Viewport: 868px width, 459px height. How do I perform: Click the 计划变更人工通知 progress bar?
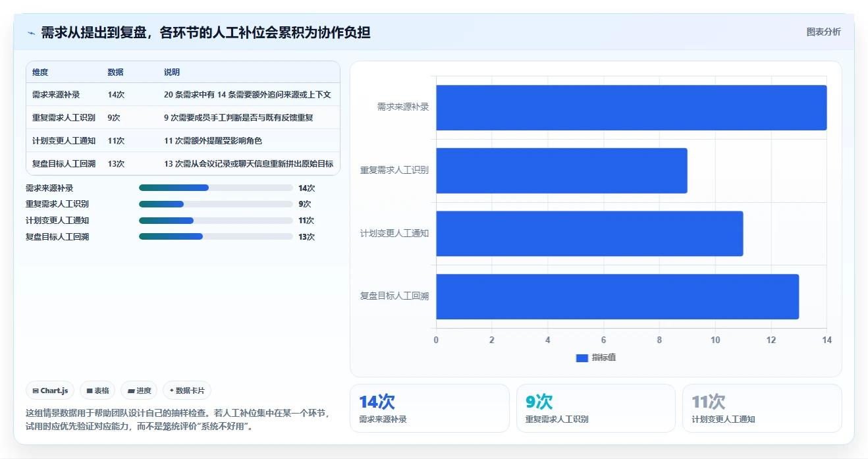tap(216, 221)
